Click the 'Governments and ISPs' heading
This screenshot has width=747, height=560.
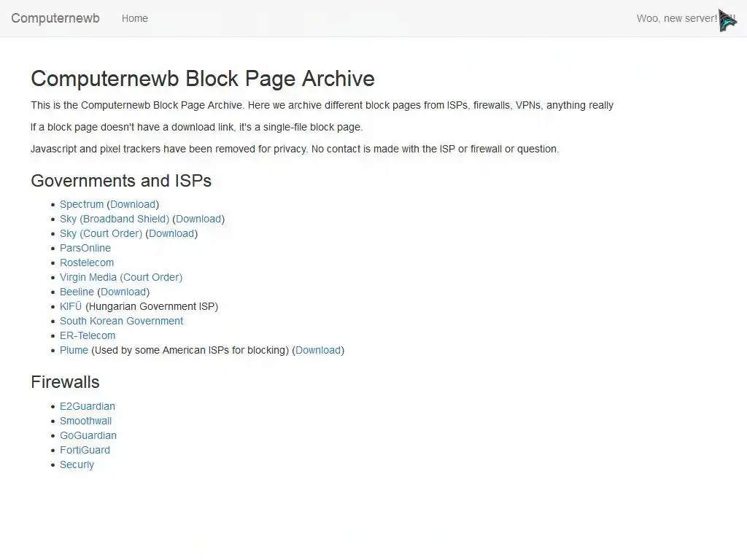(121, 181)
